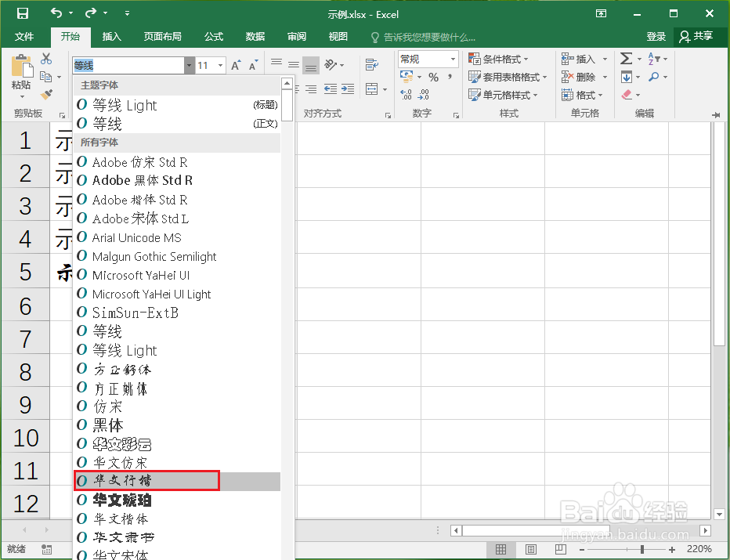
Task: Undo the last action
Action: click(x=56, y=13)
